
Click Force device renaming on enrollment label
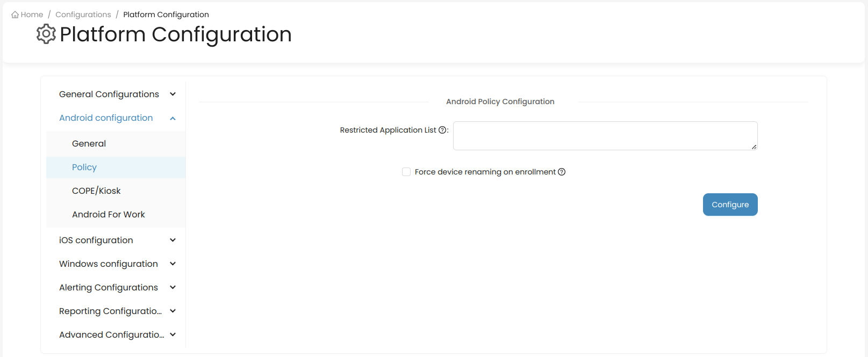tap(485, 172)
